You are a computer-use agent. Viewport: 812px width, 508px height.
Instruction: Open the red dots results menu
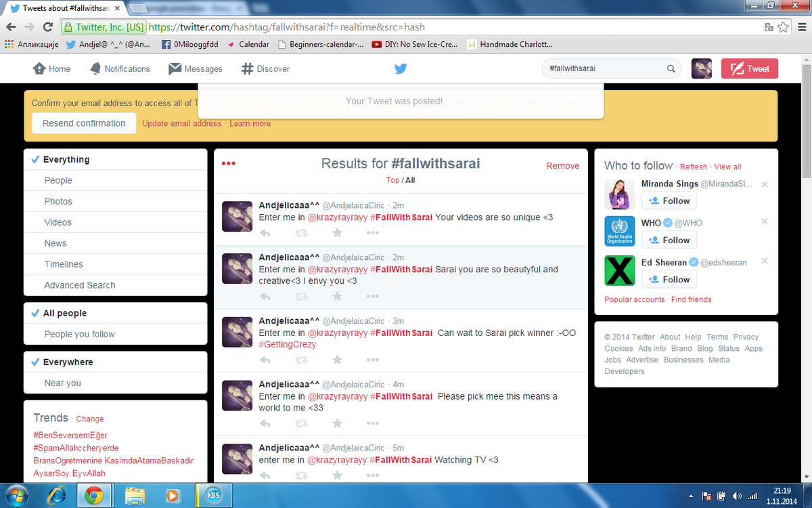(x=229, y=163)
